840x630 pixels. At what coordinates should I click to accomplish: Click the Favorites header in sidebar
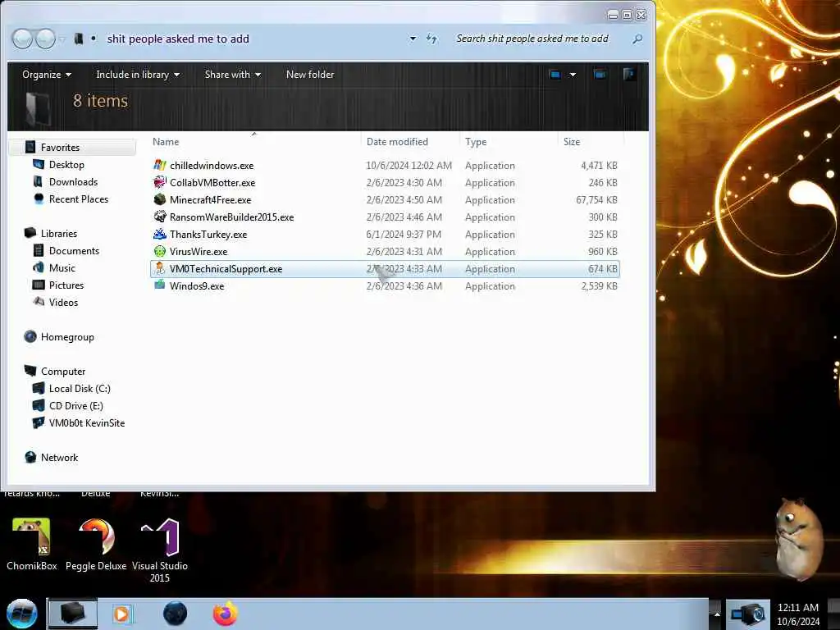tap(60, 148)
